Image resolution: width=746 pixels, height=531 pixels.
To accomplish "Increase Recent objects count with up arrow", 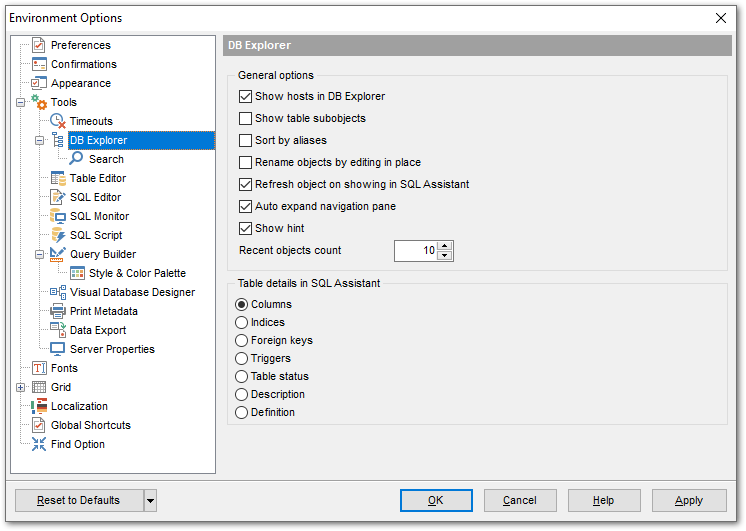I will [x=446, y=246].
